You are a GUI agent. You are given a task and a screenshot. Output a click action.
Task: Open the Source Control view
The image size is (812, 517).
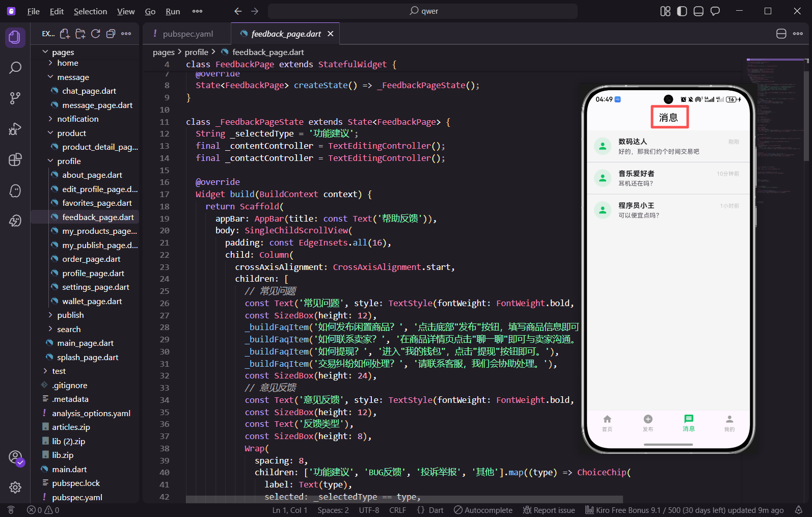click(x=15, y=98)
